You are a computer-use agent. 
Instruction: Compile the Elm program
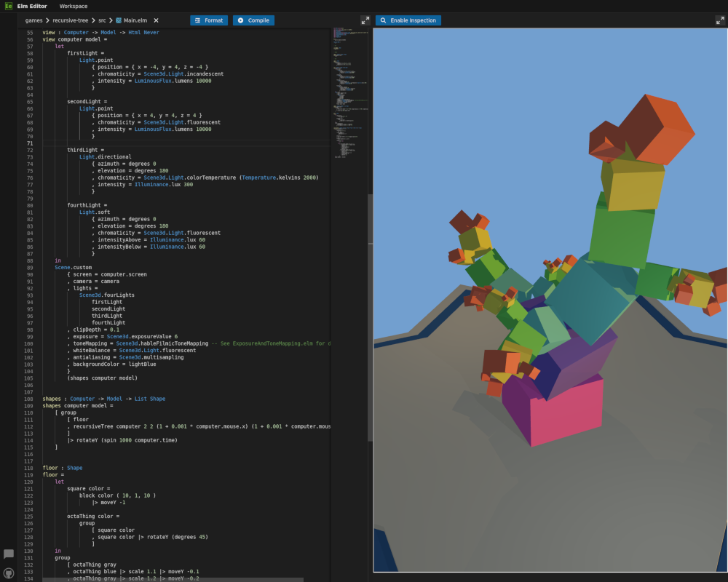point(253,20)
